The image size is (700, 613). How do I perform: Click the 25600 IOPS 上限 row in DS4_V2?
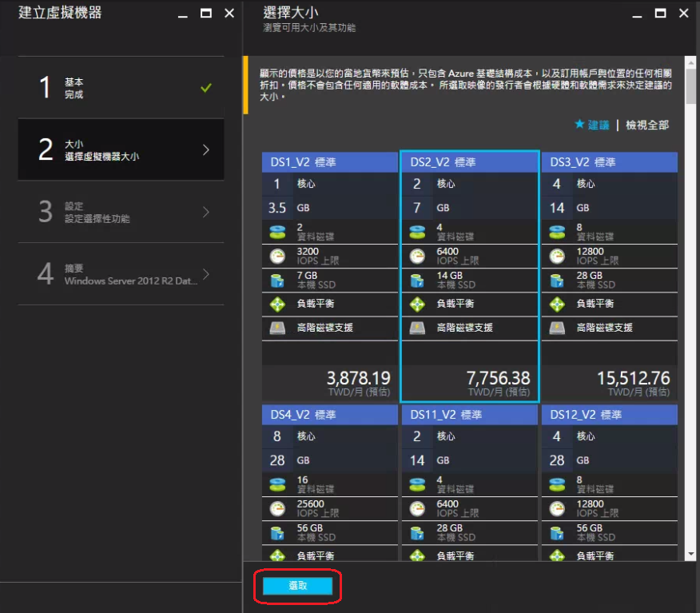329,508
